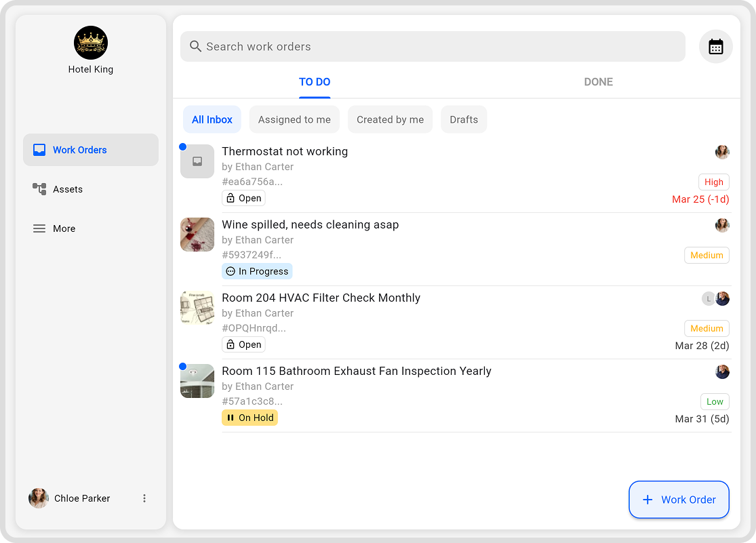756x543 pixels.
Task: Switch to the DONE tab
Action: click(598, 82)
